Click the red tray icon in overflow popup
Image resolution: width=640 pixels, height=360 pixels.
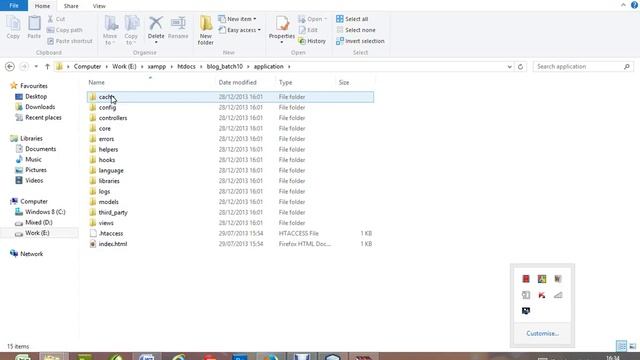pos(526,279)
